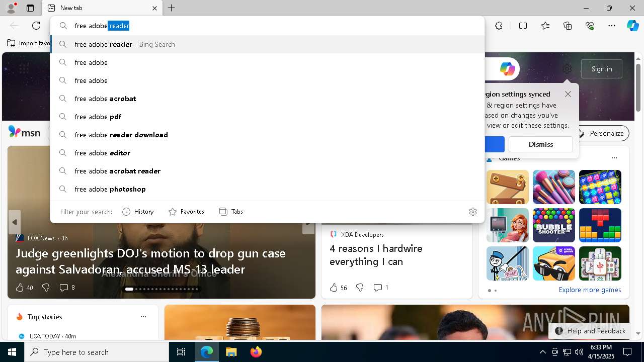Screen dimensions: 644x362
Task: Close the region settings synced popup
Action: click(568, 94)
